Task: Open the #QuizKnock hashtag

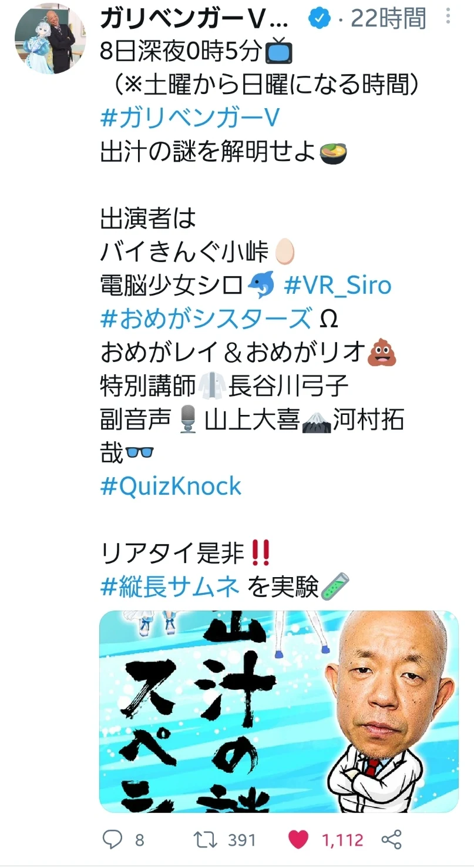Action: (171, 486)
